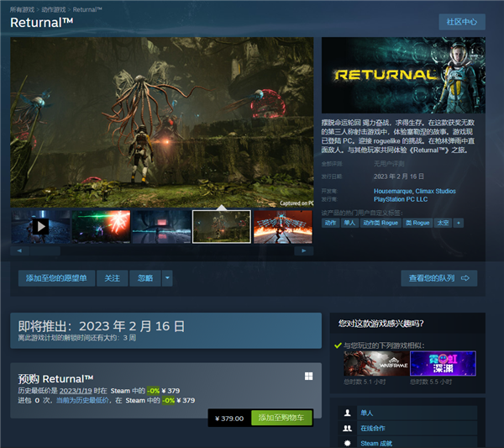Click the 即将推出 coming soon heading
Screen dimensions: 504x448
coord(102,326)
